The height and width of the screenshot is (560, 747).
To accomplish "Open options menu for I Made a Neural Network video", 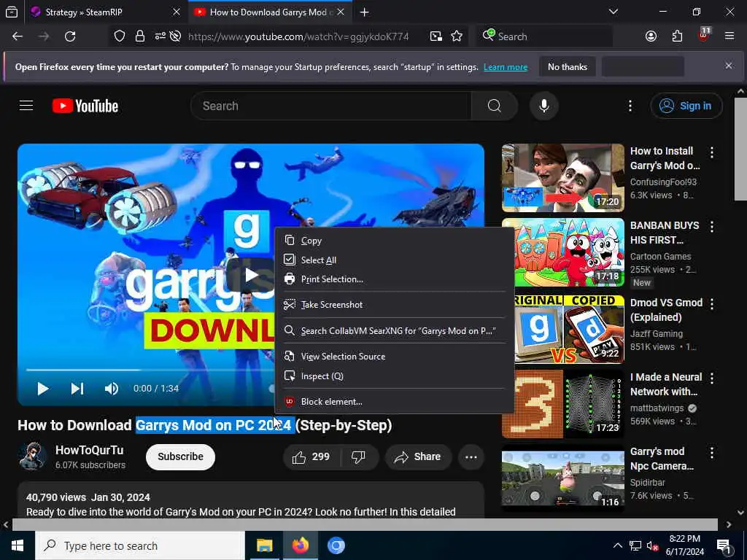I will point(712,378).
